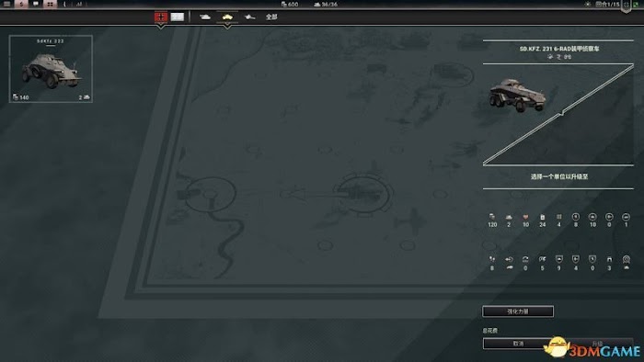Click the close defense shield icon showing 0

592,259
